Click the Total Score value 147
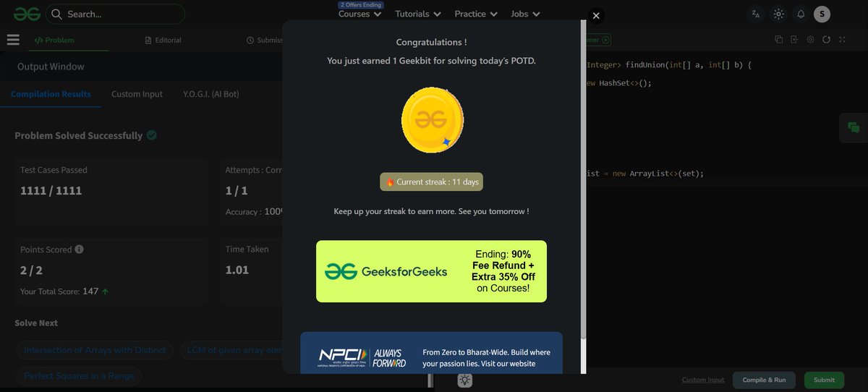The height and width of the screenshot is (392, 868). pyautogui.click(x=90, y=291)
